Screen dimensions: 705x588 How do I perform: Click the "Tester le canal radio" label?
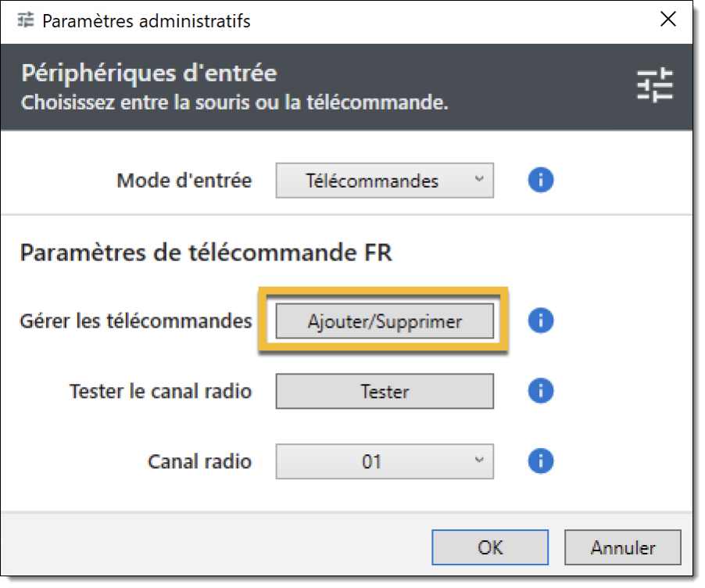(160, 391)
